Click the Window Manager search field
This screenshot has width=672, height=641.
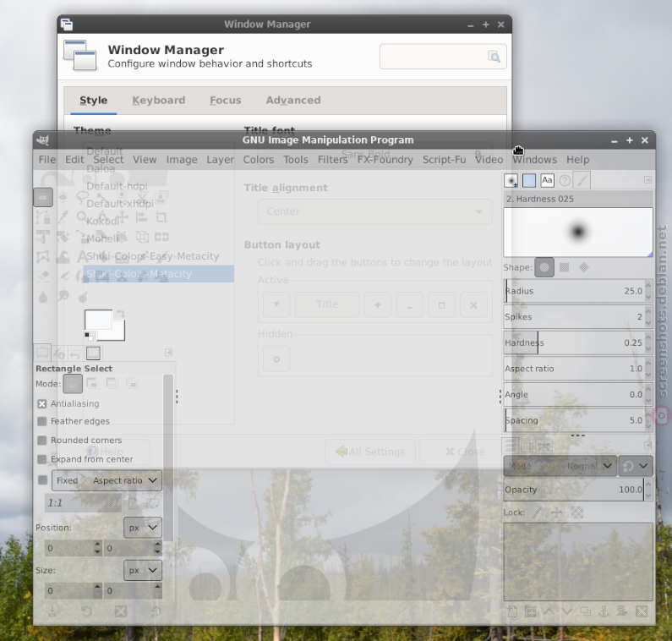pos(443,56)
